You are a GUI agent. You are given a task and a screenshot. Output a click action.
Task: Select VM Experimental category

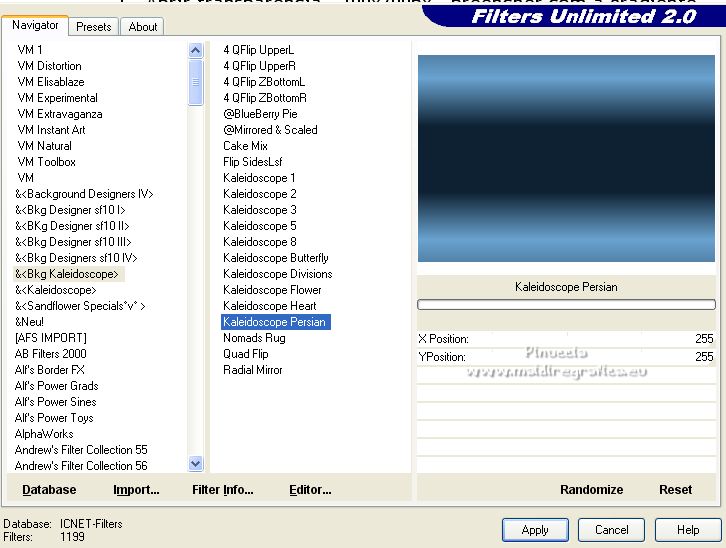click(x=57, y=98)
